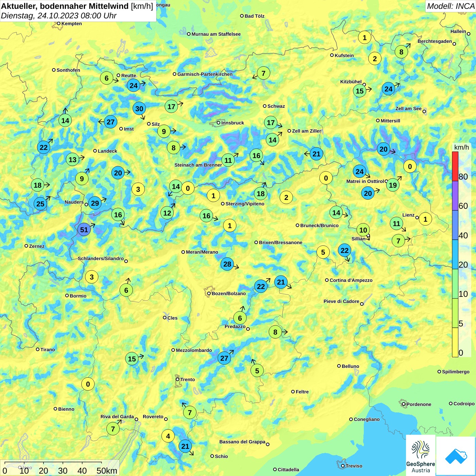
Task: Click the 6 wind marker above Predazzo
Action: [240, 318]
